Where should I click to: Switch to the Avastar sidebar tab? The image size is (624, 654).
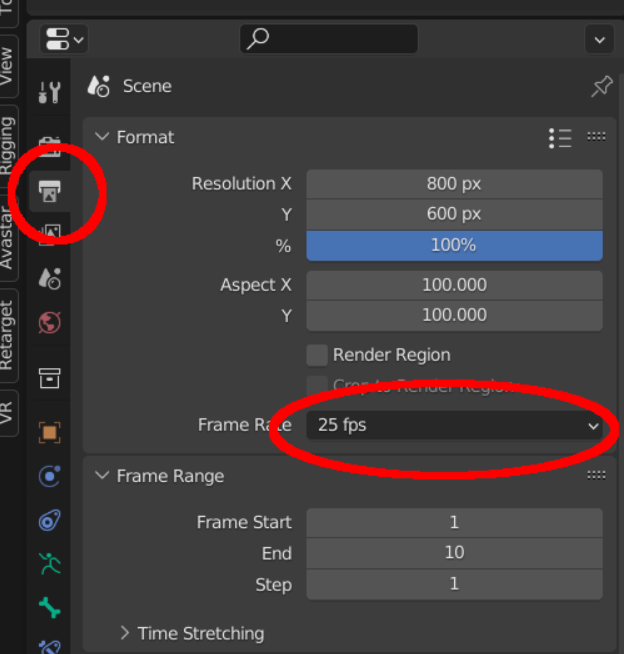pyautogui.click(x=7, y=238)
